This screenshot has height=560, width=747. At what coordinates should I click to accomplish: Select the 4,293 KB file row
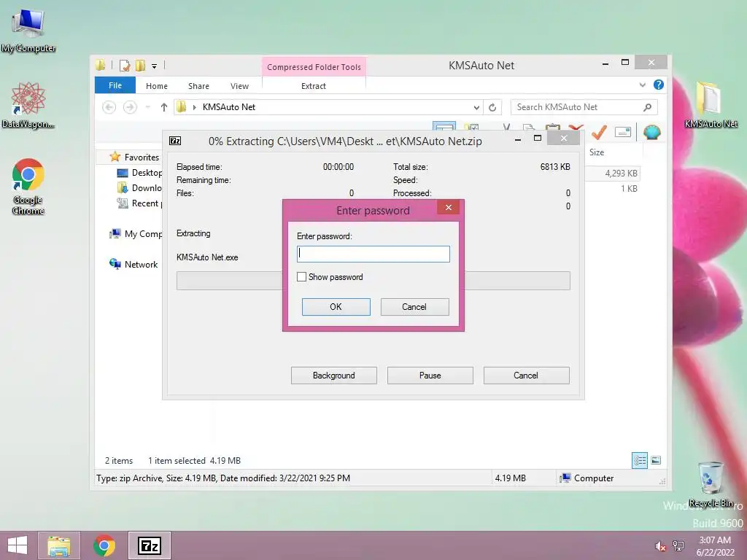[613, 174]
